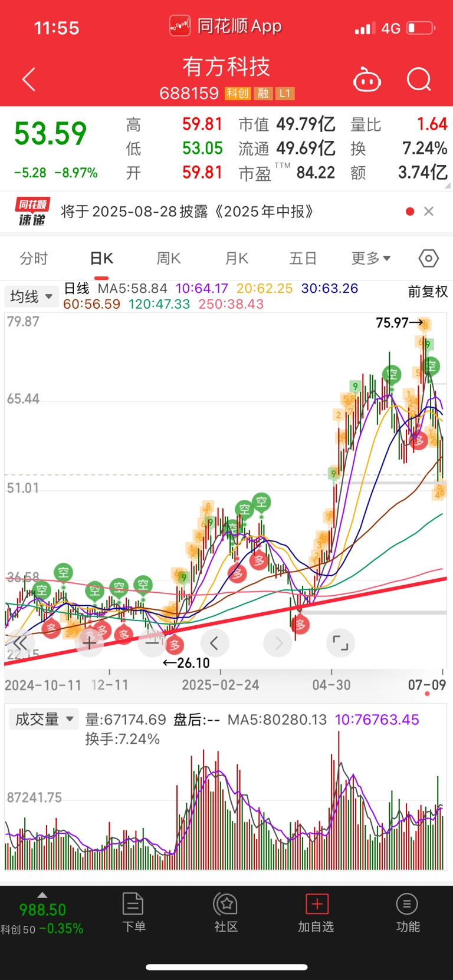
Task: Move chart to previous candle
Action: click(215, 643)
